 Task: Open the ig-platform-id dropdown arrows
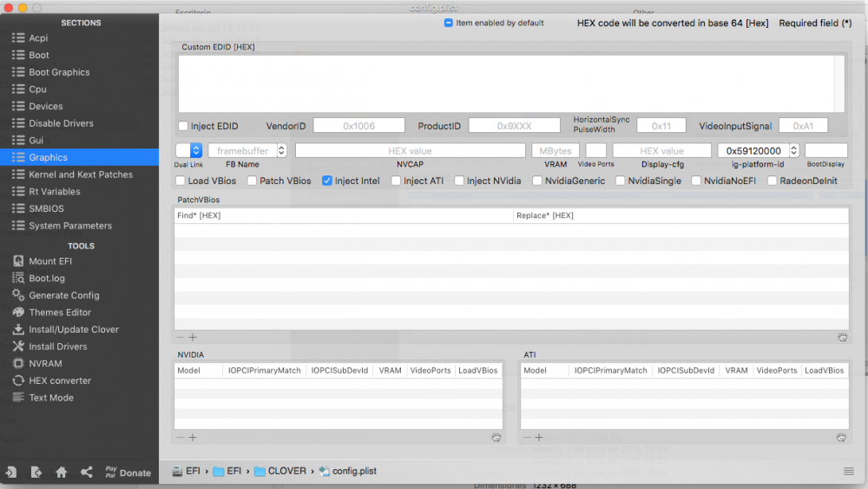(x=794, y=150)
